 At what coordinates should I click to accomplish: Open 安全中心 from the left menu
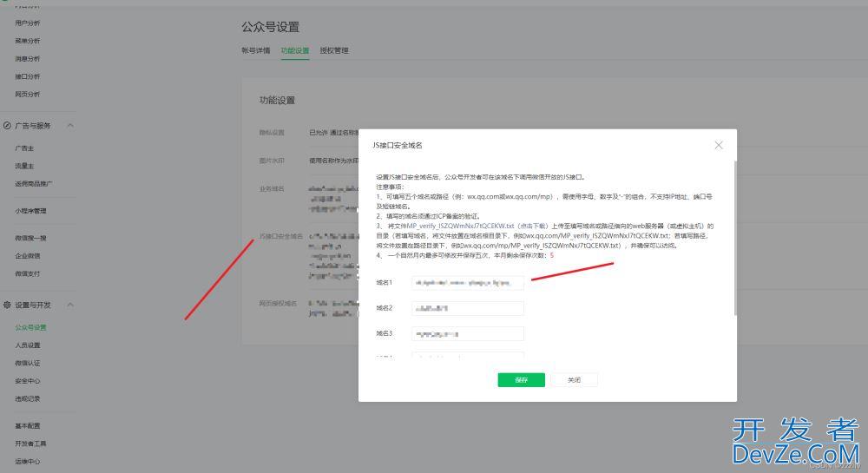click(x=27, y=381)
